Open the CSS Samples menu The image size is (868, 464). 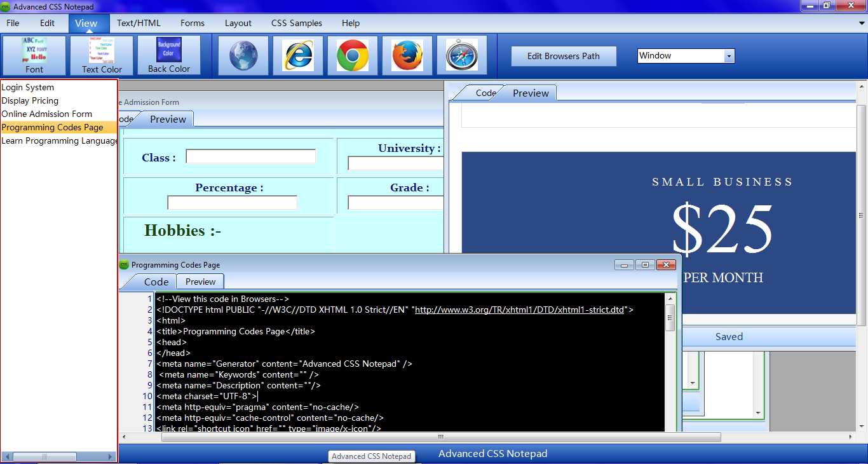click(296, 23)
